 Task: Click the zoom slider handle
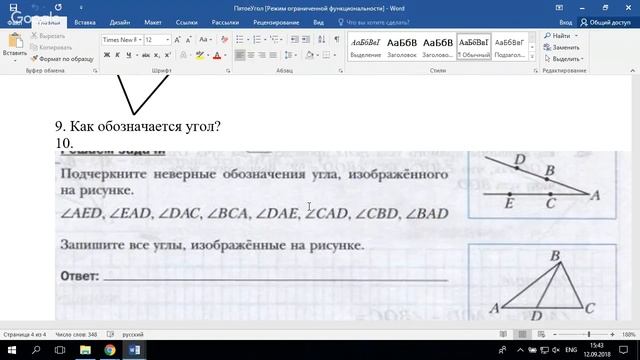point(589,334)
